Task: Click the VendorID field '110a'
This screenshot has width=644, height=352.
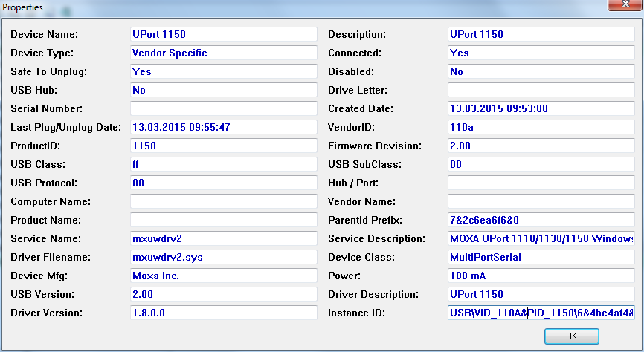Action: tap(541, 127)
